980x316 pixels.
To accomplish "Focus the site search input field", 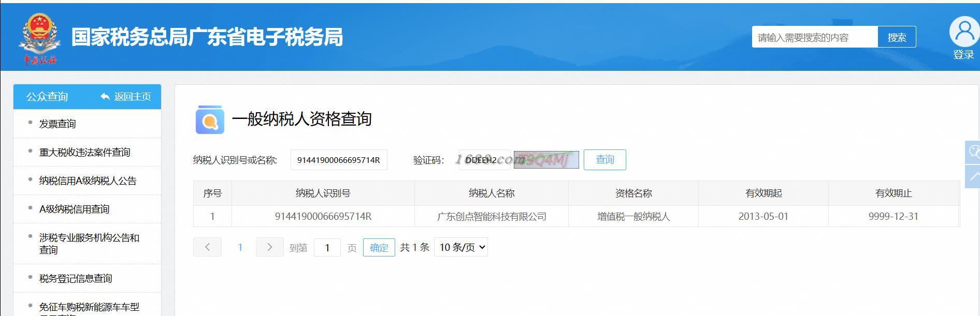I will [815, 37].
